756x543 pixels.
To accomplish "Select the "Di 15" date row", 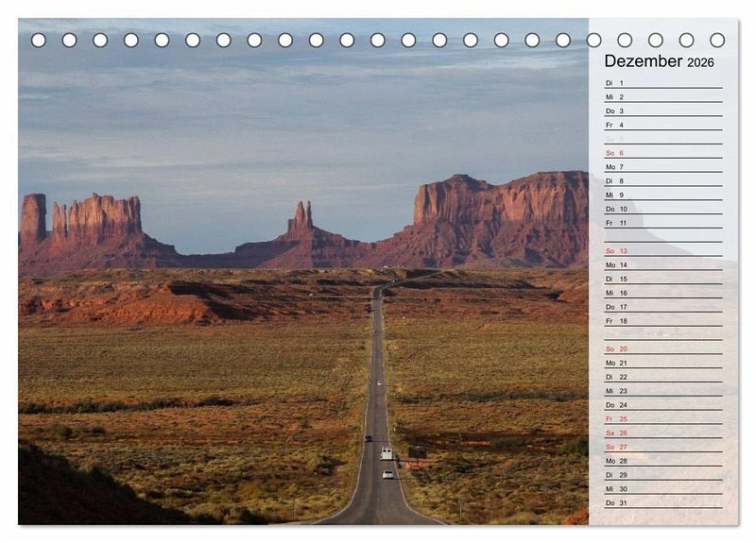I will 663,279.
